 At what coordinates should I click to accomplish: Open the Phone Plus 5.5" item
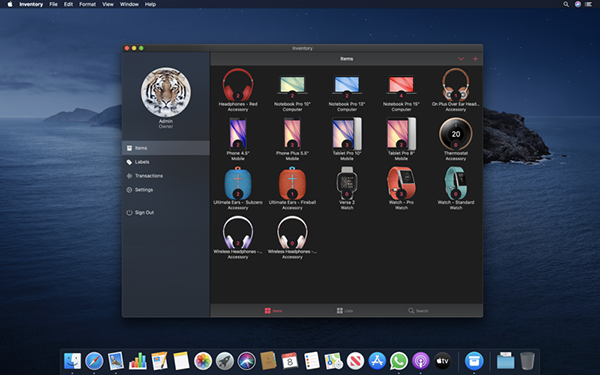[292, 139]
